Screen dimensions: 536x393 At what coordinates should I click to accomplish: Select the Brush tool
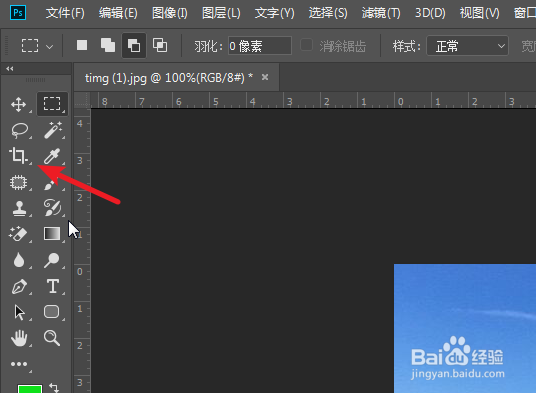(51, 185)
